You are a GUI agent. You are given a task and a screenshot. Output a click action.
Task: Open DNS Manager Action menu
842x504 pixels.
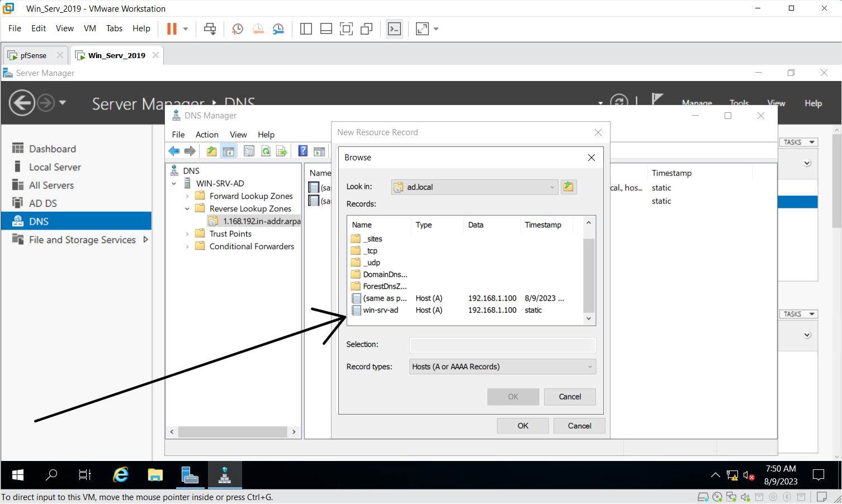click(x=207, y=135)
